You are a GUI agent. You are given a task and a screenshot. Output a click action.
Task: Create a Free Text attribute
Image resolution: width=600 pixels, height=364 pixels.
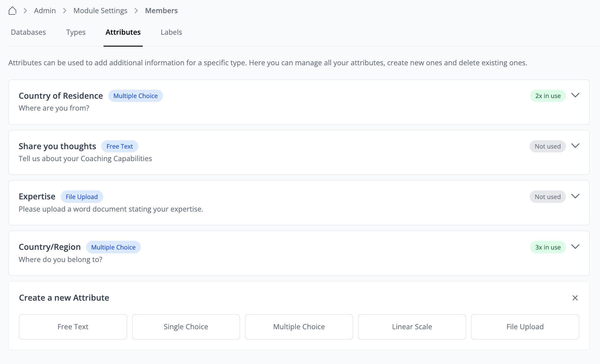click(73, 327)
